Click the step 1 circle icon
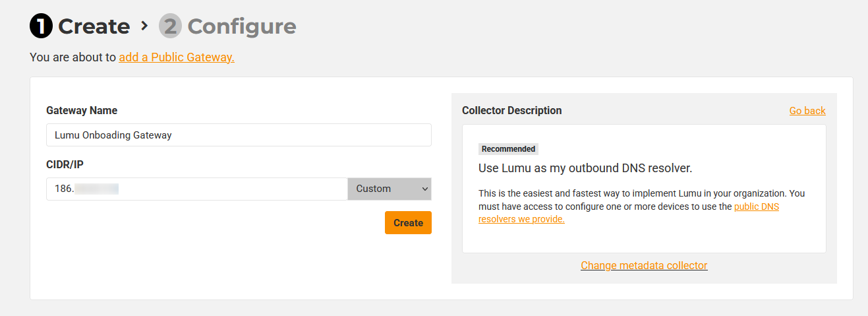 click(x=41, y=26)
